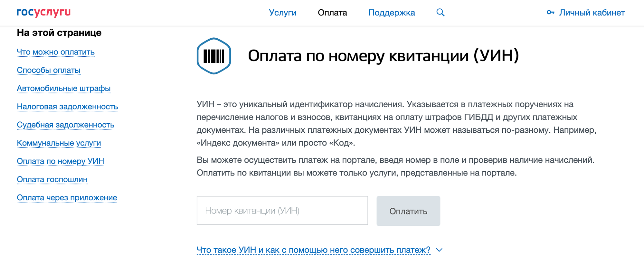This screenshot has height=275, width=644.
Task: Expand 'Что такое УИН' explanation link
Action: [313, 250]
